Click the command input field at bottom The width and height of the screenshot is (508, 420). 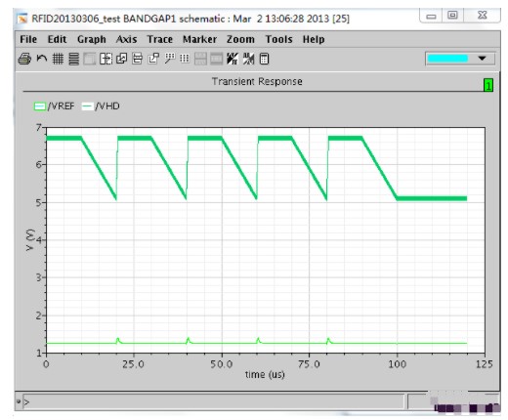(x=213, y=402)
